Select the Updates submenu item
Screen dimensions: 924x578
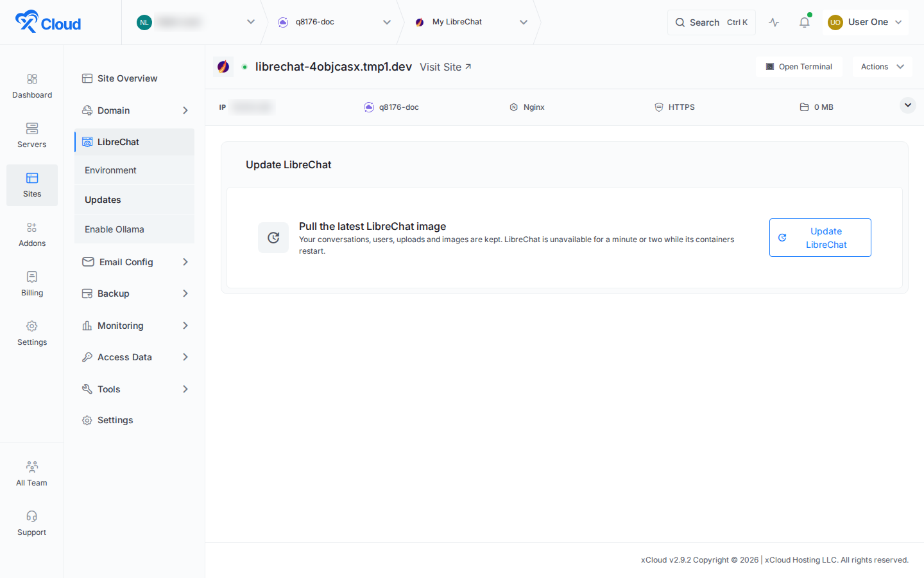[134, 200]
